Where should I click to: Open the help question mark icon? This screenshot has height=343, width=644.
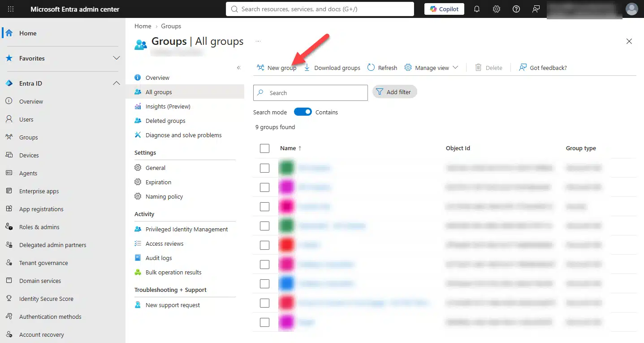516,9
